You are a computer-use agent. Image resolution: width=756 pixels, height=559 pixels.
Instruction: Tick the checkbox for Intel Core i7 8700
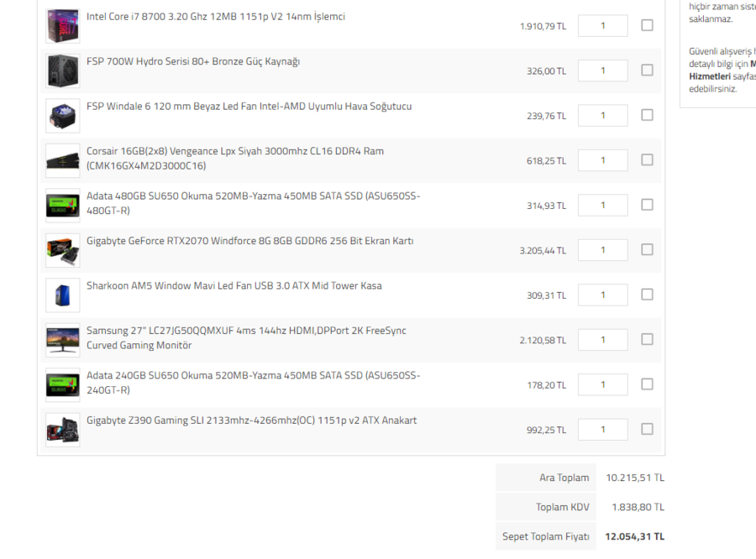pyautogui.click(x=647, y=25)
